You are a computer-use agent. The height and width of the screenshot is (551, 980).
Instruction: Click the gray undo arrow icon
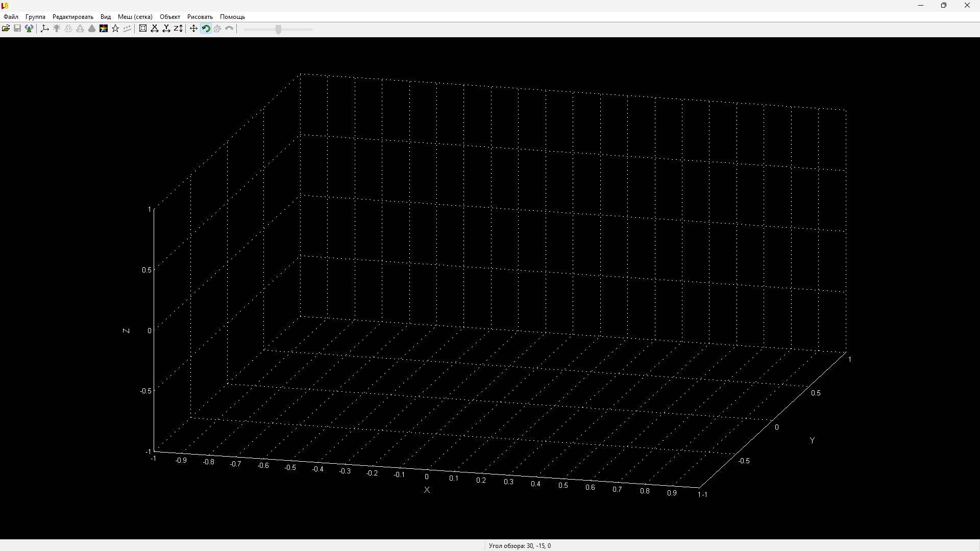click(229, 29)
